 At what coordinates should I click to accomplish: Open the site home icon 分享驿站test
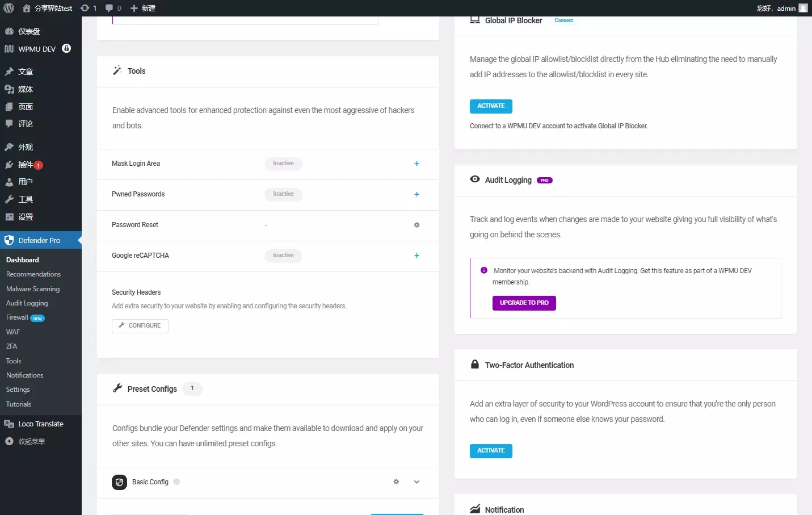[26, 8]
